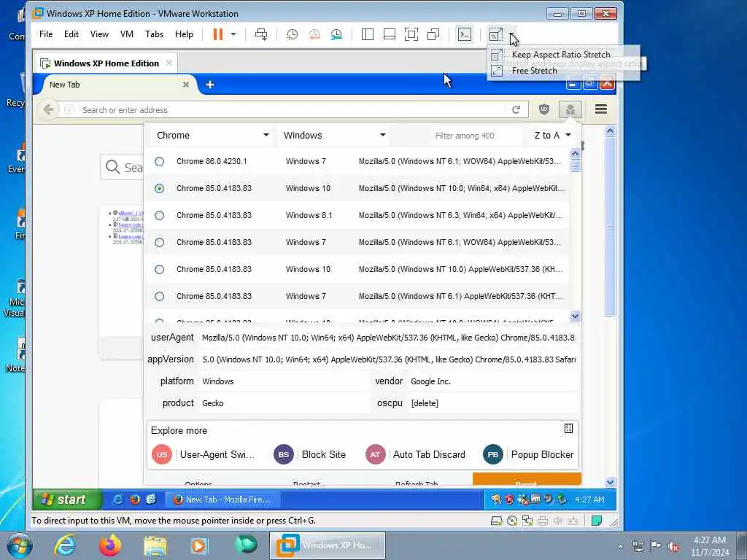Open Internet Explorer from the Windows 7 taskbar
Screen dimensions: 747x560
tap(65, 545)
